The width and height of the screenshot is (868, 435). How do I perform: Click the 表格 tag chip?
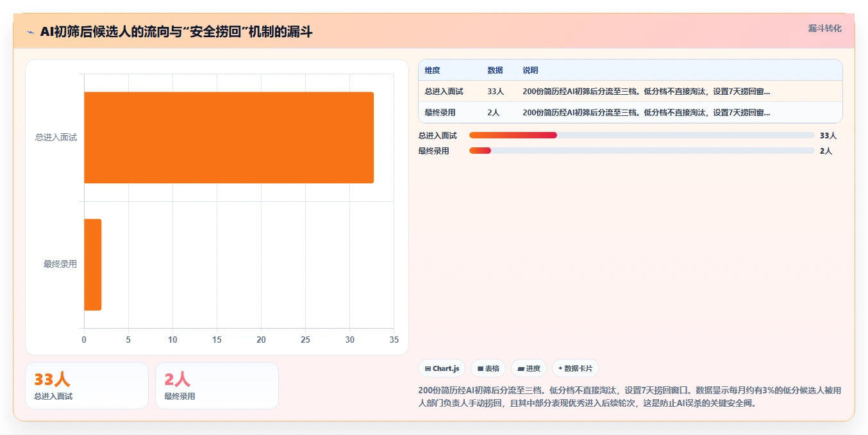pyautogui.click(x=488, y=368)
